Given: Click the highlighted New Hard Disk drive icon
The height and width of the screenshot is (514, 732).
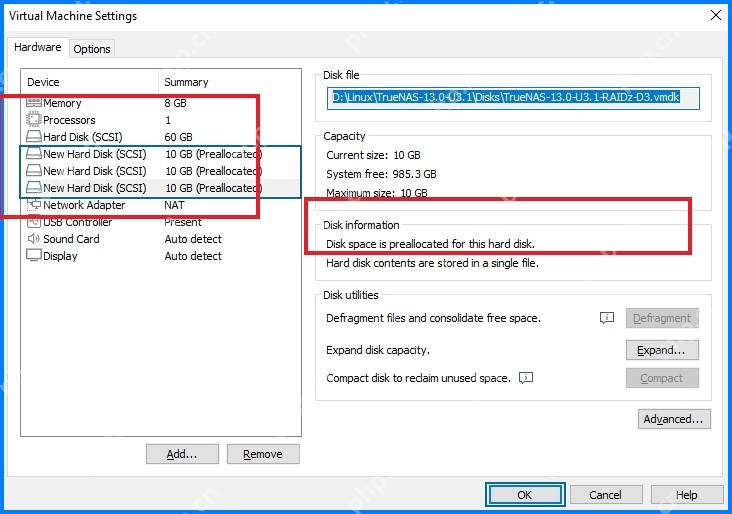Looking at the screenshot, I should pyautogui.click(x=34, y=188).
